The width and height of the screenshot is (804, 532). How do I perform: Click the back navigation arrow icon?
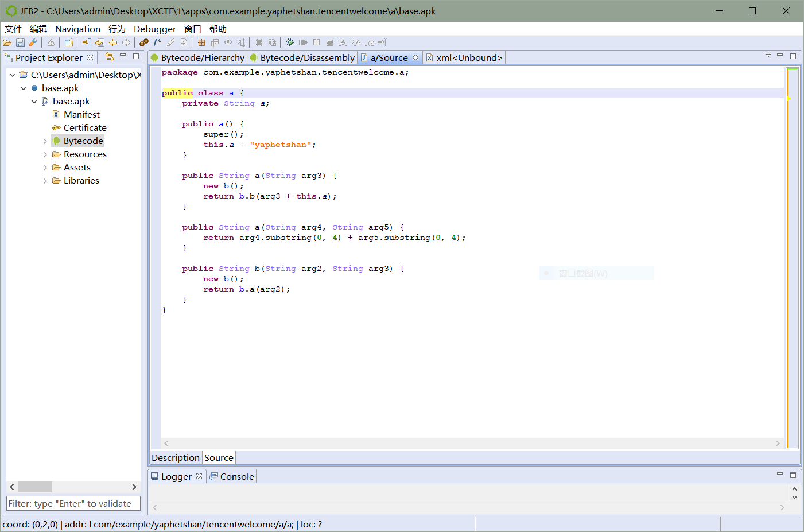click(x=113, y=42)
